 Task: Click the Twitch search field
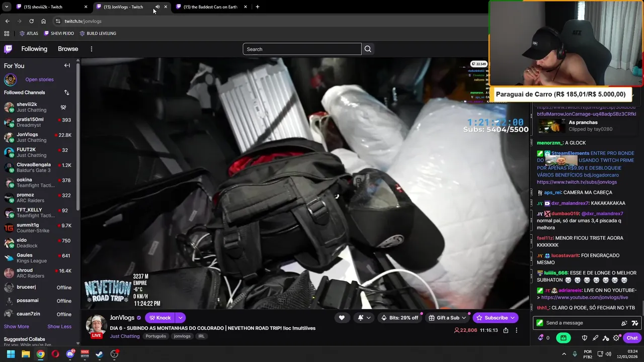pyautogui.click(x=302, y=49)
